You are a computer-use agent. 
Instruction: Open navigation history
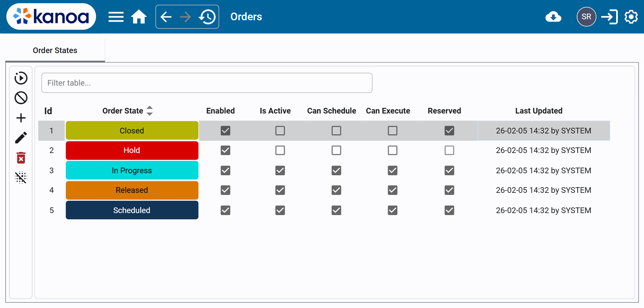point(207,17)
